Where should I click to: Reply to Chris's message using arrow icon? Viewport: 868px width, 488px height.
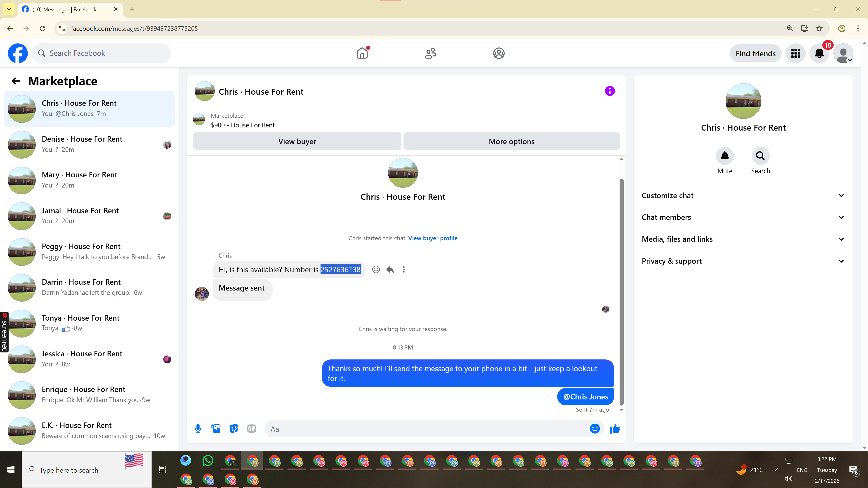pos(390,270)
